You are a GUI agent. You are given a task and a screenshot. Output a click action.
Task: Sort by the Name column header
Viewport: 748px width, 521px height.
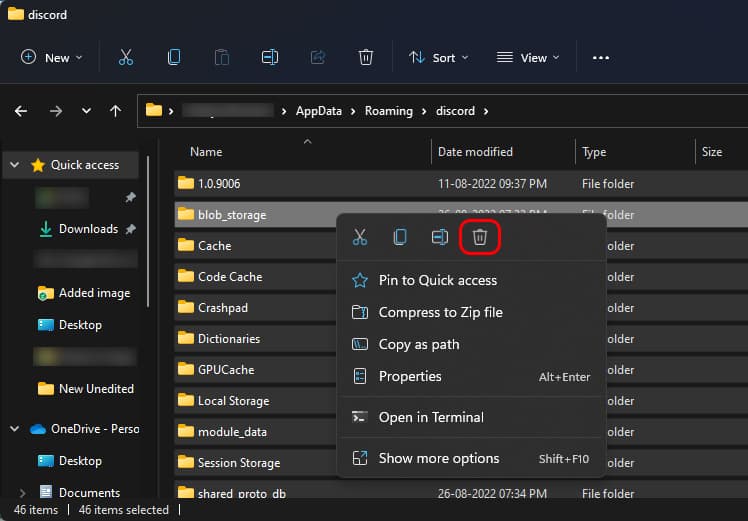pos(206,152)
